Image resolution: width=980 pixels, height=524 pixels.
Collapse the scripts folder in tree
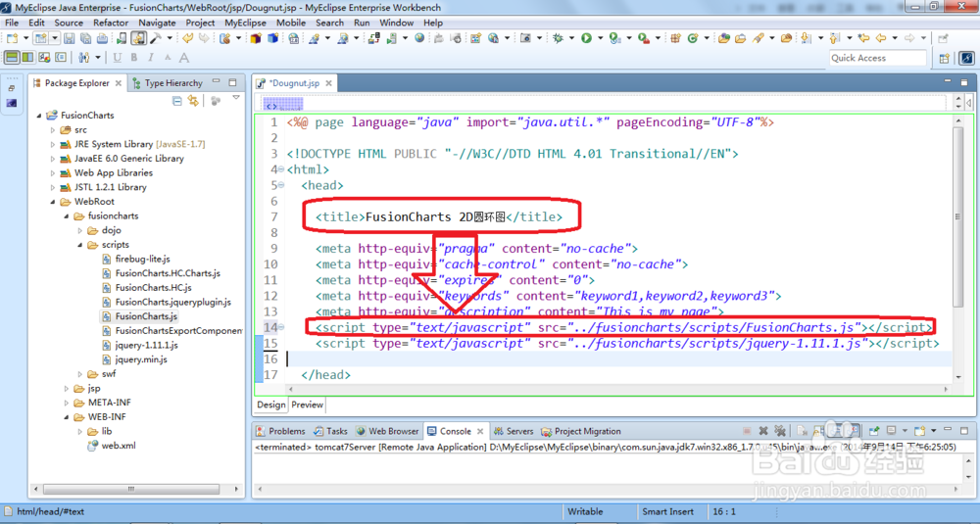point(80,245)
